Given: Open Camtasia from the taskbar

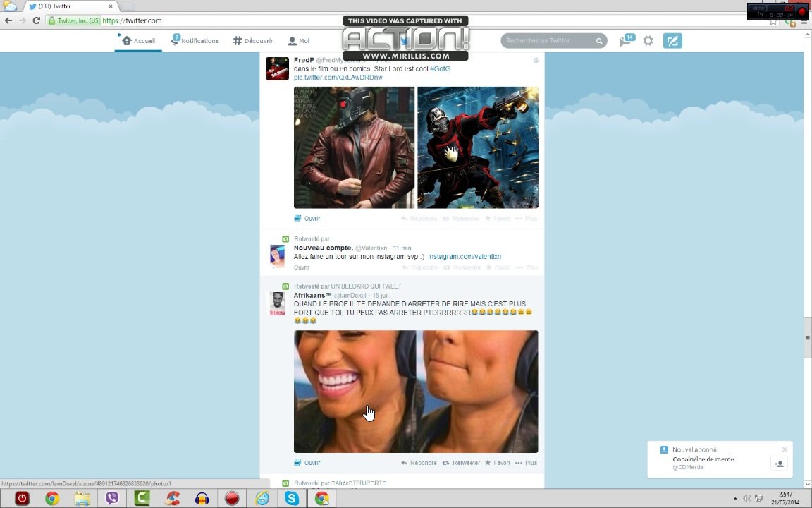Looking at the screenshot, I should click(x=142, y=498).
